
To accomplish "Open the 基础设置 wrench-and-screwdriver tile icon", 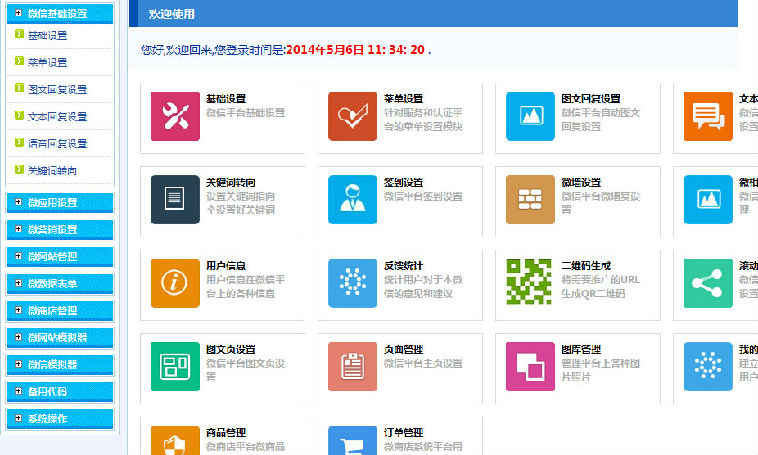I will [x=175, y=117].
